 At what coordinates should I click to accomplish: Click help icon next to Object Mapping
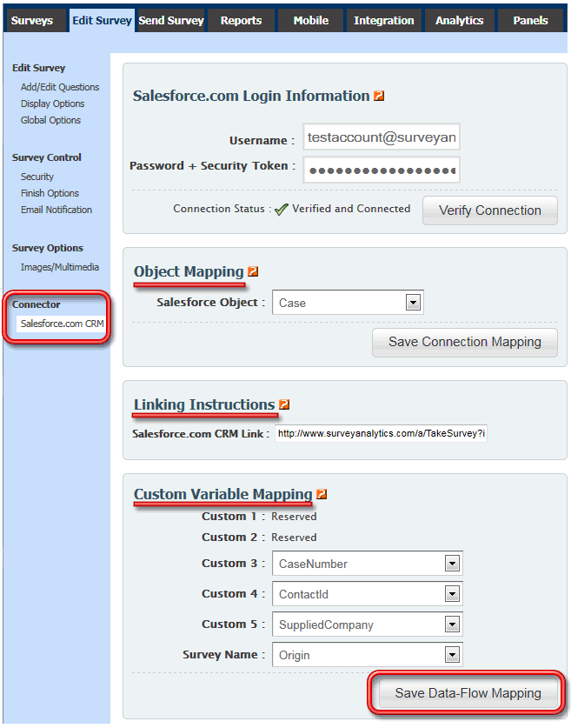pos(253,272)
